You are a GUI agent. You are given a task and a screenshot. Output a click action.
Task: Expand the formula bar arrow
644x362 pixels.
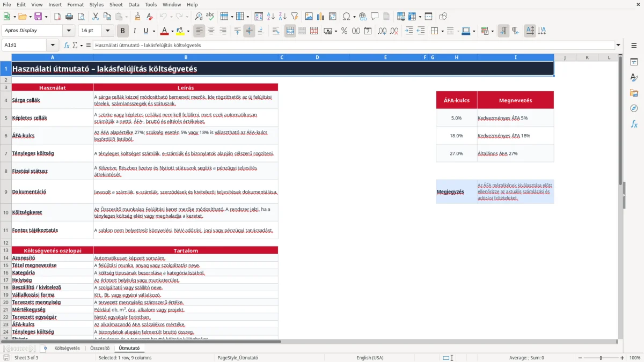coord(618,45)
